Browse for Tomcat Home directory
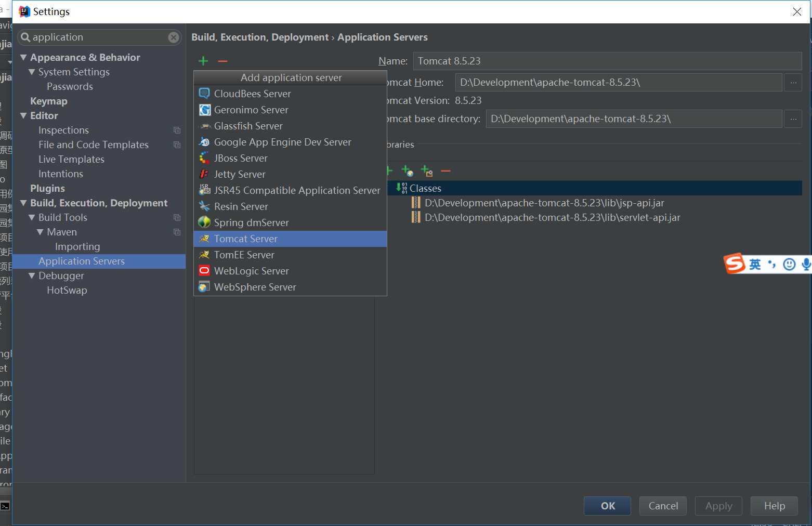 pyautogui.click(x=793, y=82)
